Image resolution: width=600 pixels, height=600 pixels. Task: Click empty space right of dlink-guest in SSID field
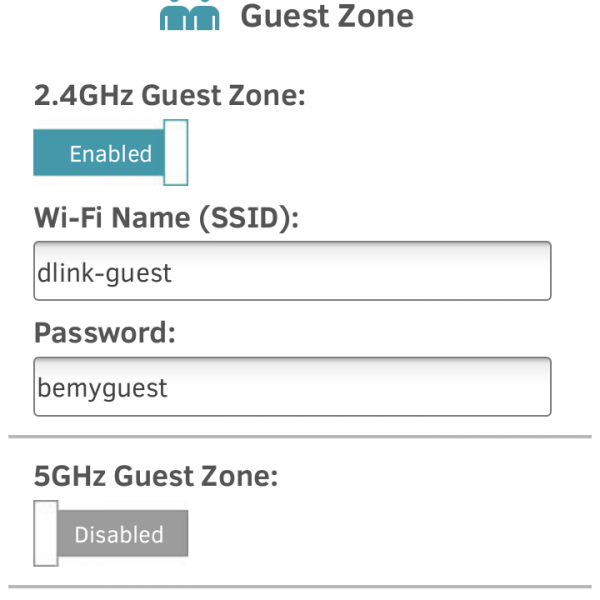[x=380, y=272]
